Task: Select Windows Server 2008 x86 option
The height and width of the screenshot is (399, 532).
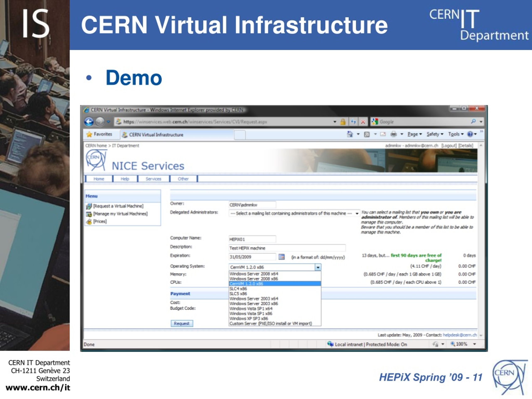Action: pos(275,279)
